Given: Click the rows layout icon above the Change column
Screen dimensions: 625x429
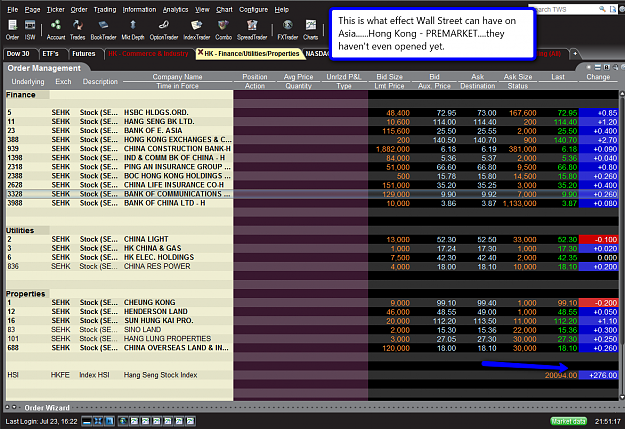Looking at the screenshot, I should tap(597, 67).
